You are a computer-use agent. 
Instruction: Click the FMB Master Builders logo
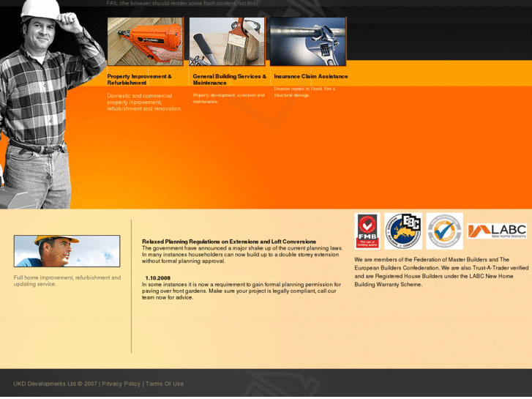point(367,231)
